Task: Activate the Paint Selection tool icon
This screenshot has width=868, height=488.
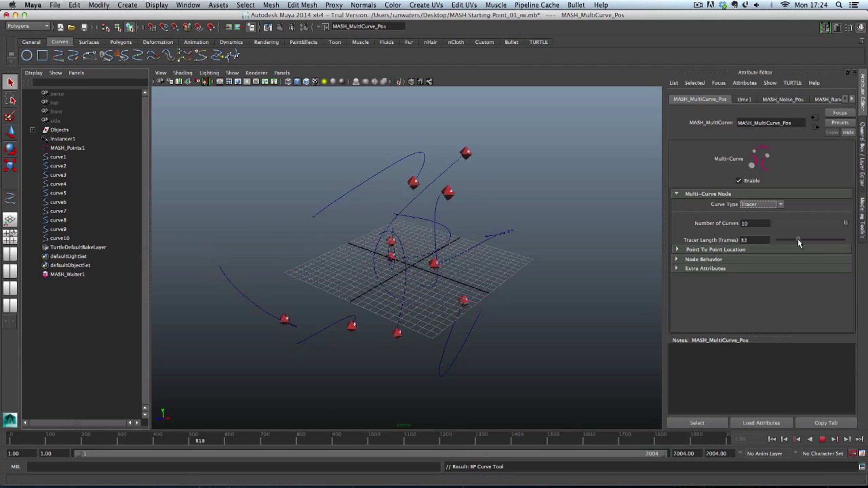Action: coord(10,116)
